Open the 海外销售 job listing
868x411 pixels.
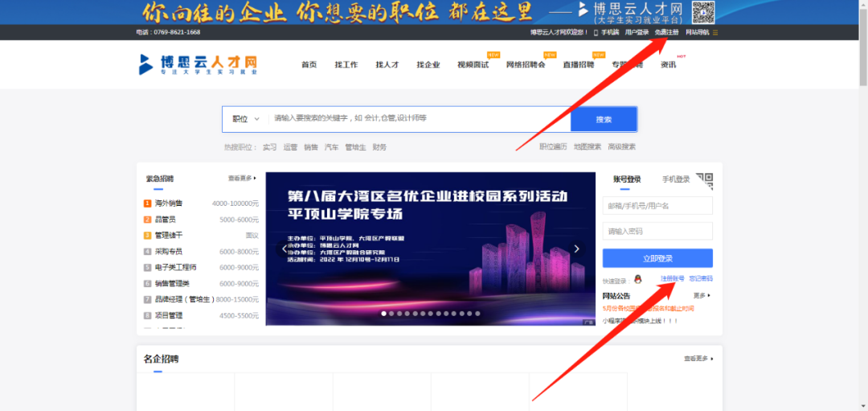pos(169,203)
